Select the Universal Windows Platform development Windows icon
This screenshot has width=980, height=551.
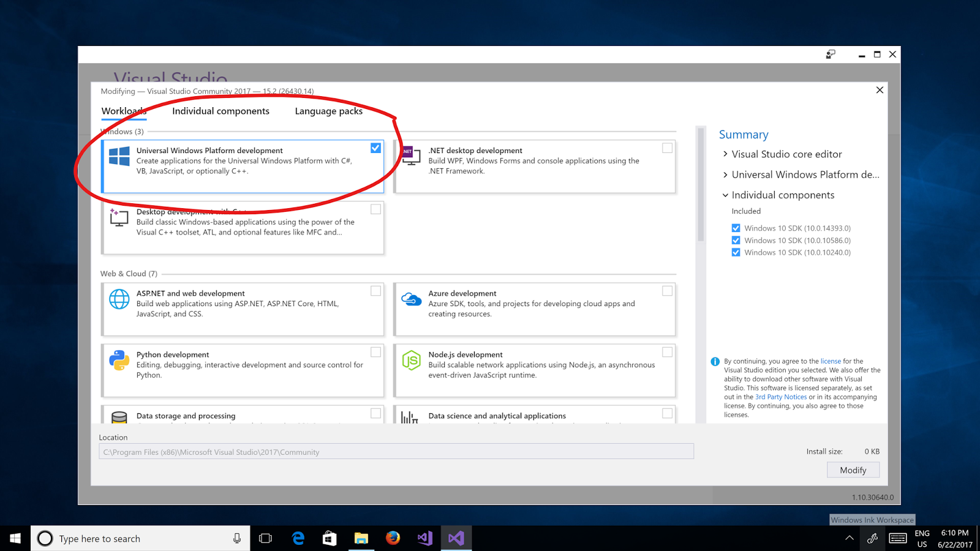coord(119,154)
